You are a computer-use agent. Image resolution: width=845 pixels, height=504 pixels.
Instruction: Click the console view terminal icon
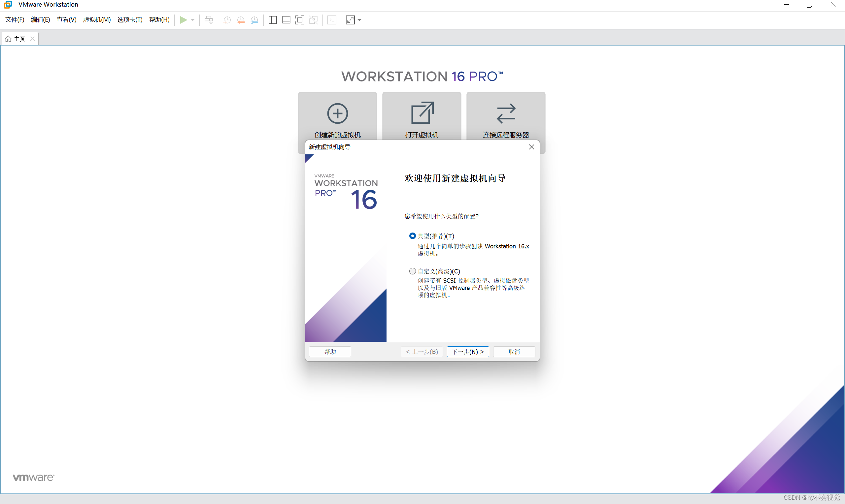tap(332, 20)
